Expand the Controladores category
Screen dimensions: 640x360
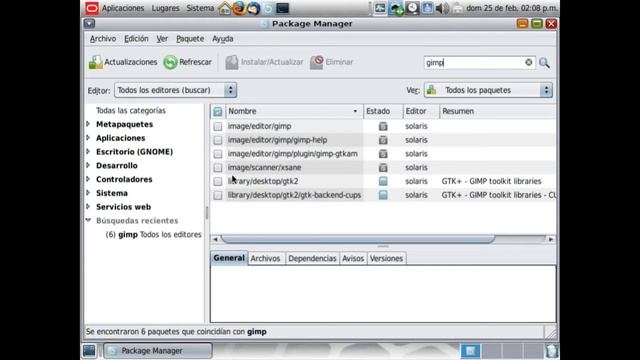pyautogui.click(x=88, y=179)
